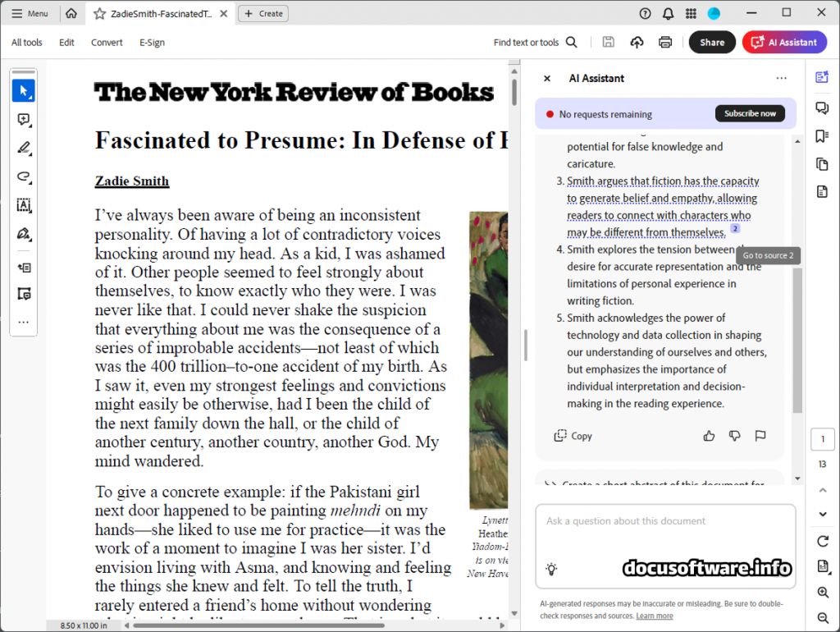
Task: Click the Add comment tool icon
Action: click(23, 120)
